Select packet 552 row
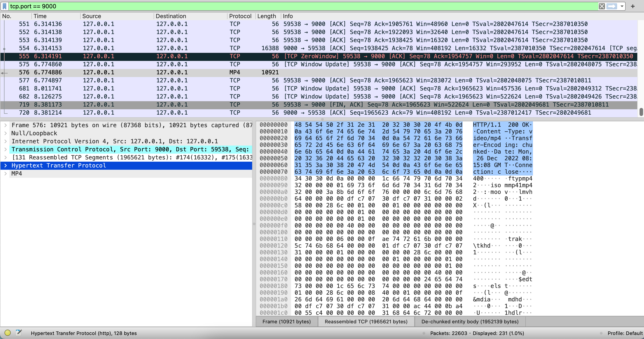644x339 pixels. (x=319, y=32)
